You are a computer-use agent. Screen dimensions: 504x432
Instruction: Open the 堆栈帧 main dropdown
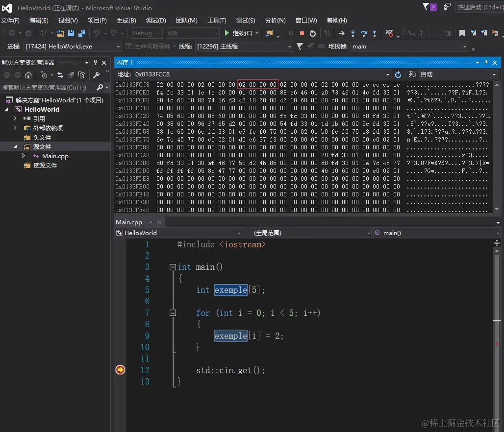[464, 47]
